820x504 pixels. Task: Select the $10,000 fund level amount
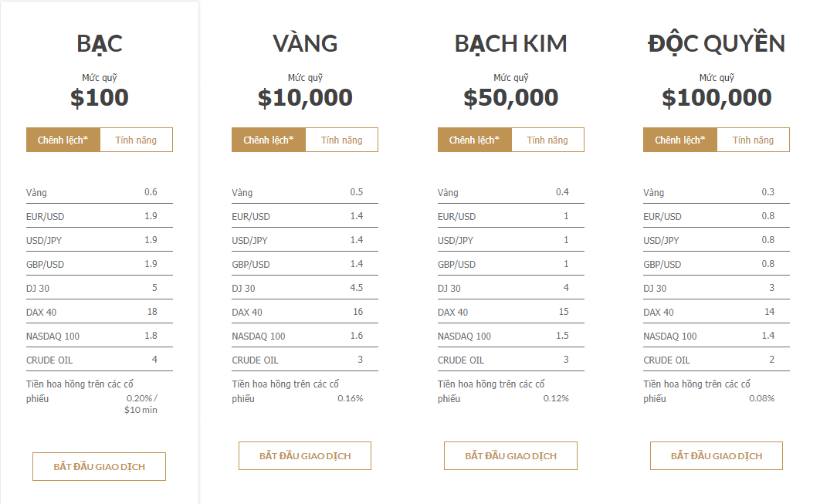(x=305, y=98)
